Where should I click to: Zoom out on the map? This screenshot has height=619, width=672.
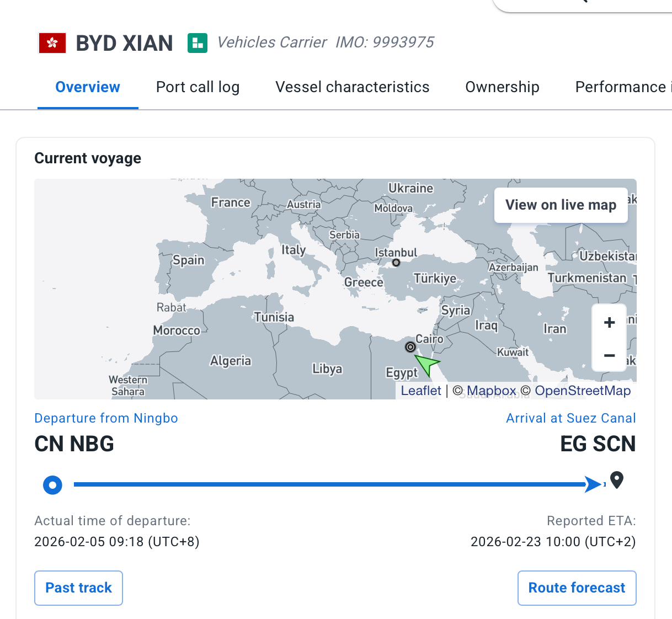coord(609,355)
